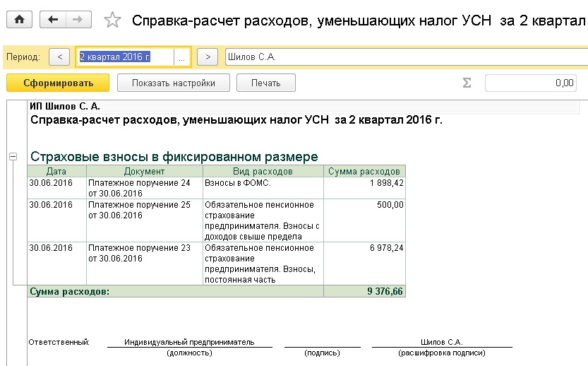Click the sigma sum icon
The image size is (588, 366).
(467, 83)
